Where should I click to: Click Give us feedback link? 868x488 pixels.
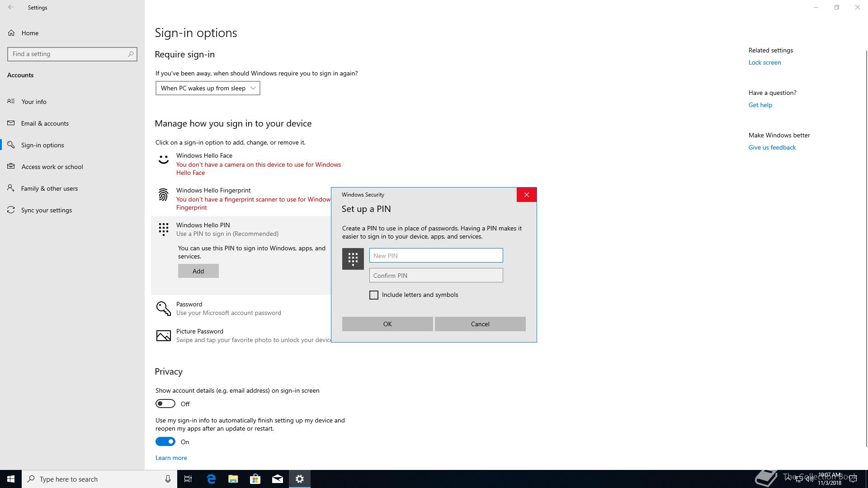(772, 147)
